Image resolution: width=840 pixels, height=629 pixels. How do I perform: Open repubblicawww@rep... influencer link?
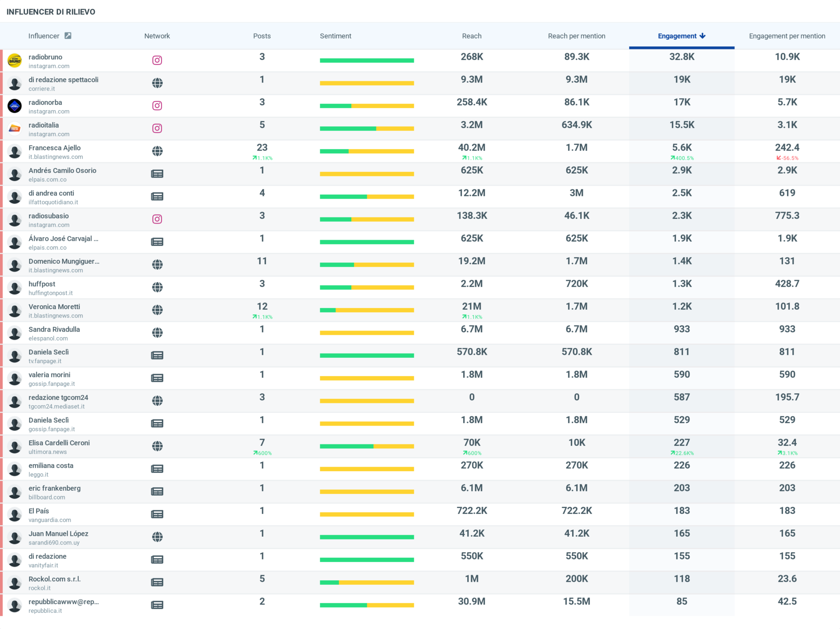coord(64,602)
